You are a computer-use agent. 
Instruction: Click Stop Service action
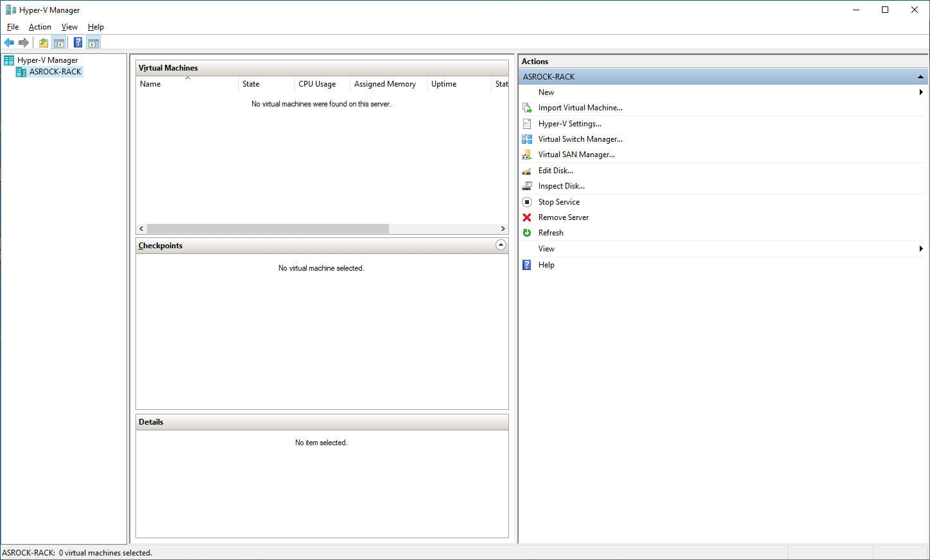click(559, 202)
